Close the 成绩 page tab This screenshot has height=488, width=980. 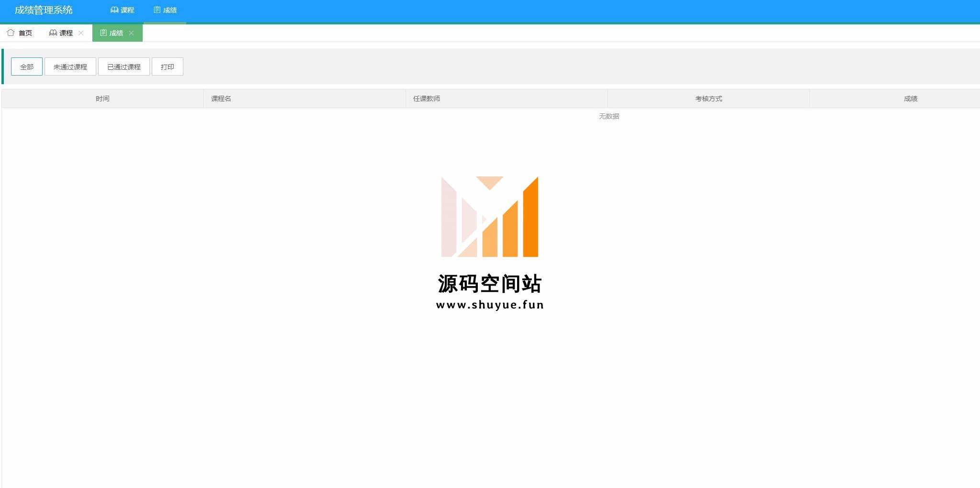(x=131, y=33)
